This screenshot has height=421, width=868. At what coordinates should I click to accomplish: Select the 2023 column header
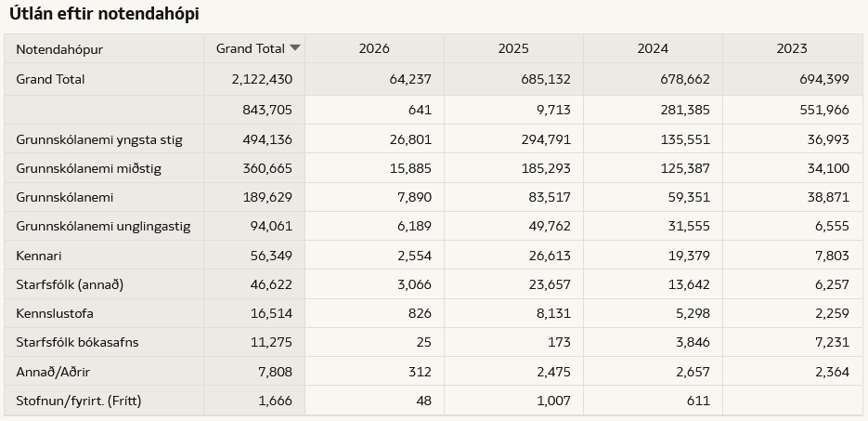click(792, 49)
